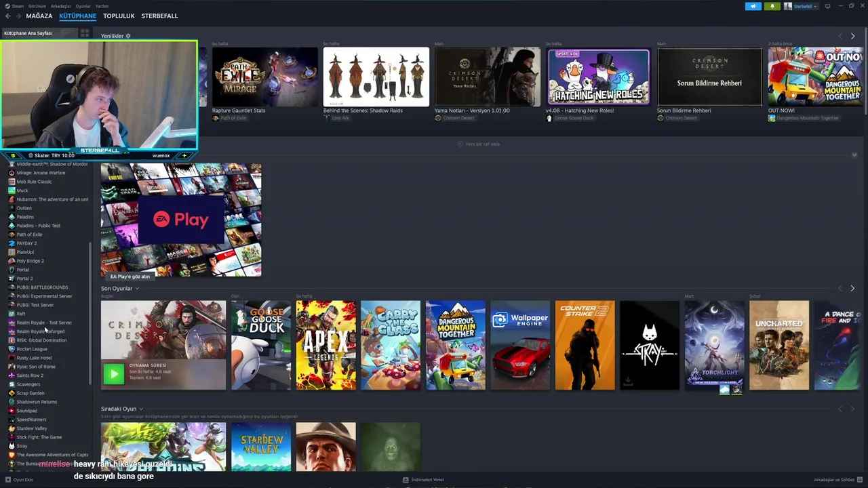Open the MAĞAZA tab

[39, 16]
